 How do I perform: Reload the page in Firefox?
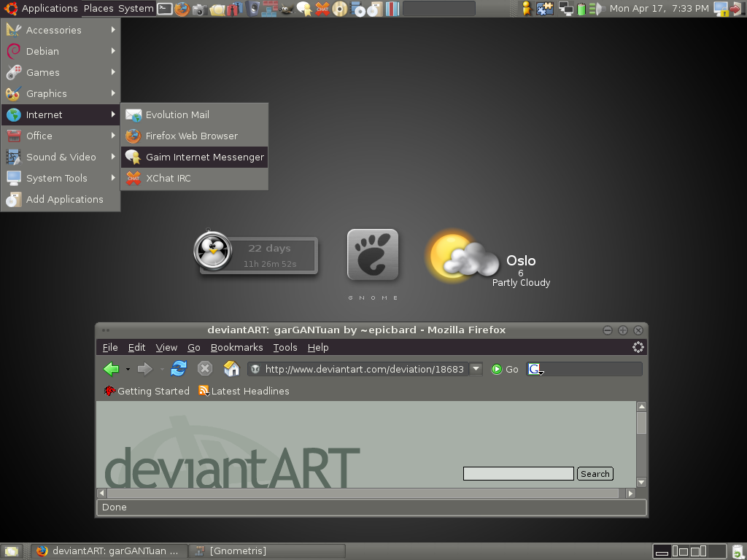(x=179, y=368)
